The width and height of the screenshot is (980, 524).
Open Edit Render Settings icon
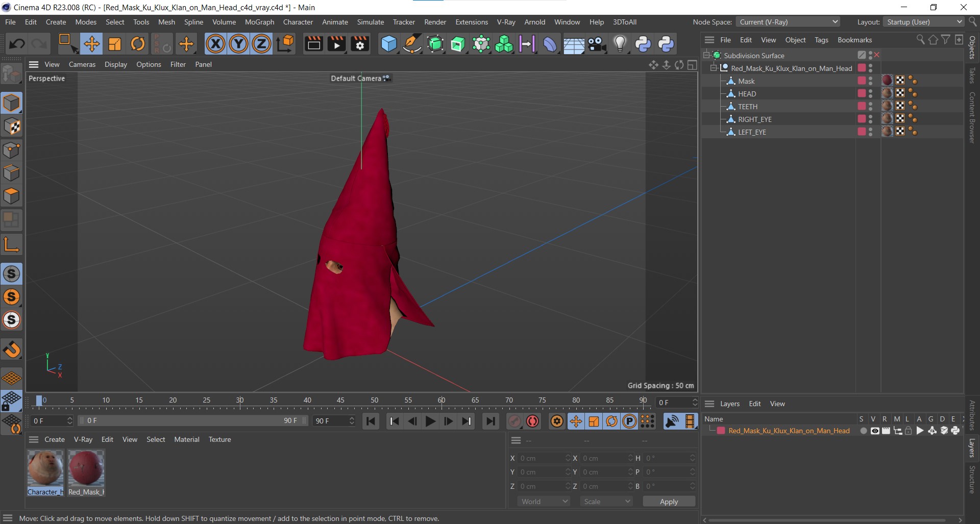click(x=360, y=44)
